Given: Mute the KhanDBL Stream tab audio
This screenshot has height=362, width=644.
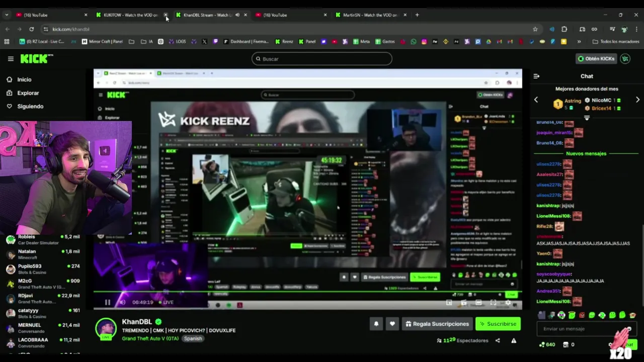Looking at the screenshot, I should 237,15.
